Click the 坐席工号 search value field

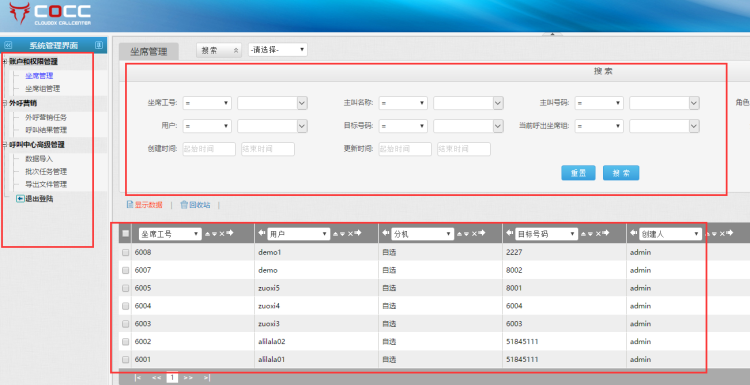267,103
